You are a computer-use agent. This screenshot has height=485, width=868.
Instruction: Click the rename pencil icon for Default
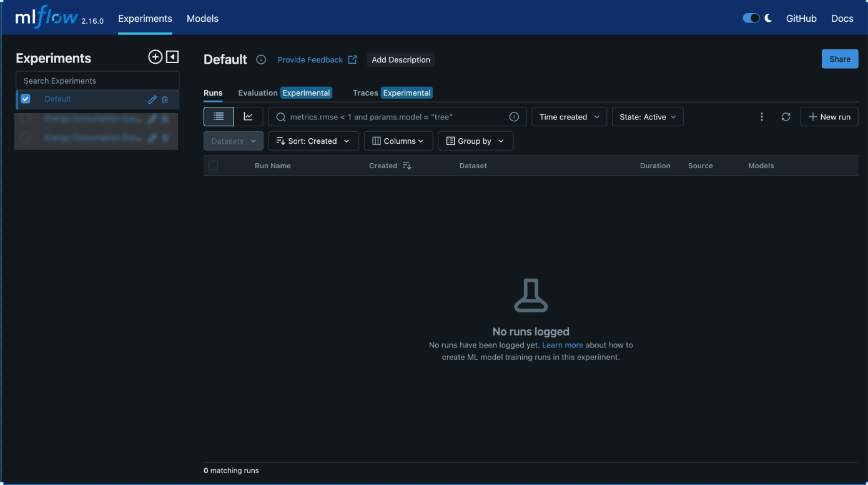tap(152, 99)
